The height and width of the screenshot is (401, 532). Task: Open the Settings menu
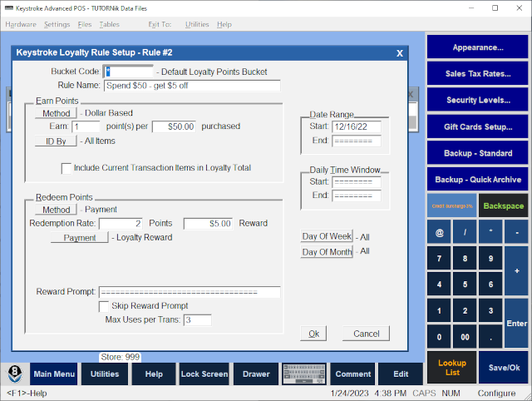(57, 25)
